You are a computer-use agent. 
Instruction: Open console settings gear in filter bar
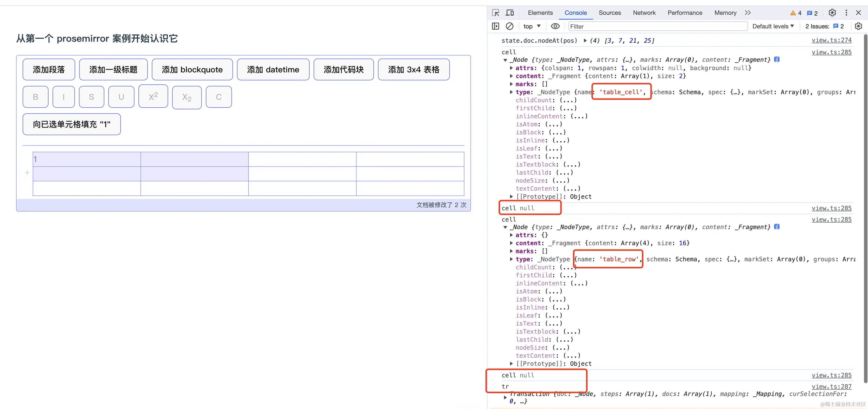[x=858, y=26]
